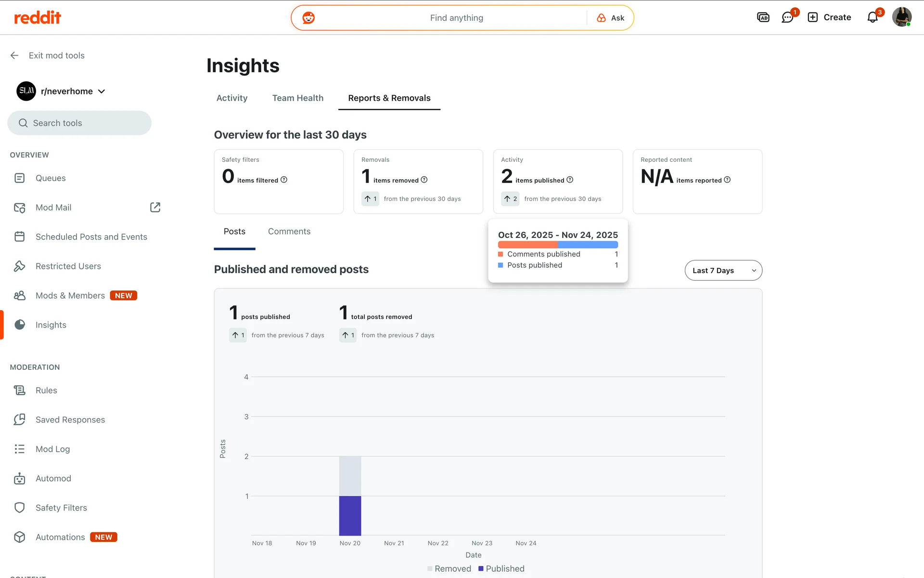Click the advertise icon in the header

tap(763, 18)
